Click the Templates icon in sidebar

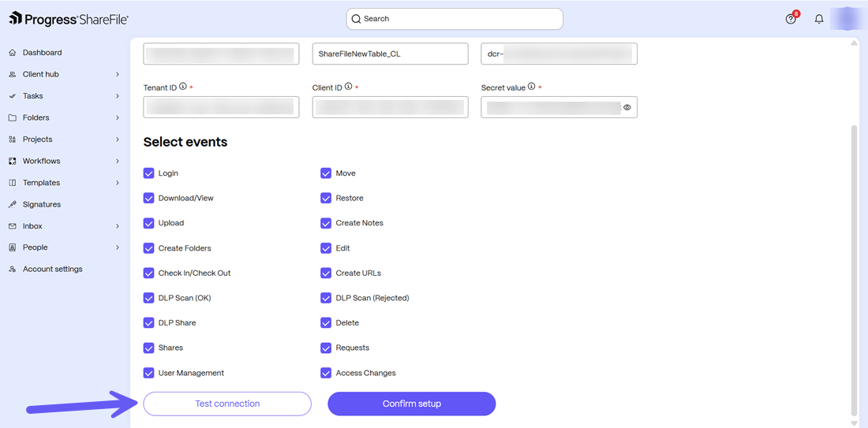(x=13, y=183)
